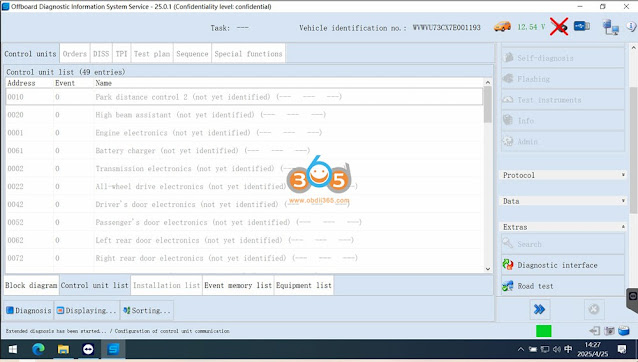Image resolution: width=638 pixels, height=362 pixels.
Task: Switch to the Orders tab
Action: (75, 54)
